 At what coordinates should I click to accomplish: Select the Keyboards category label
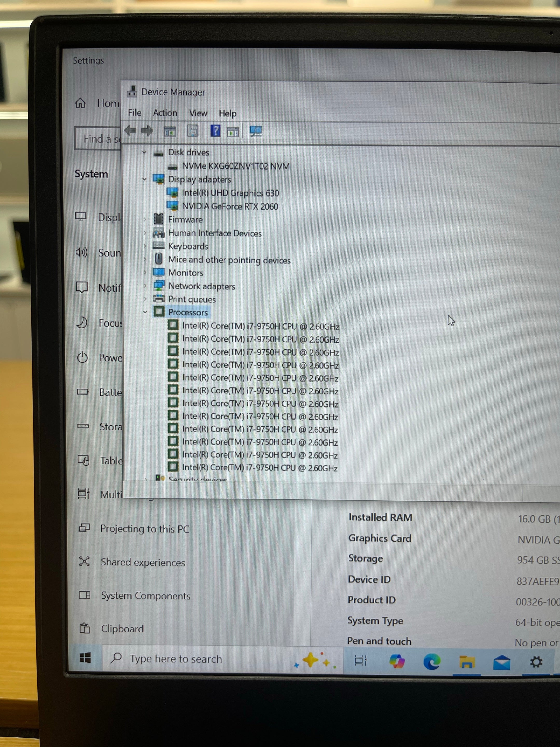click(188, 246)
